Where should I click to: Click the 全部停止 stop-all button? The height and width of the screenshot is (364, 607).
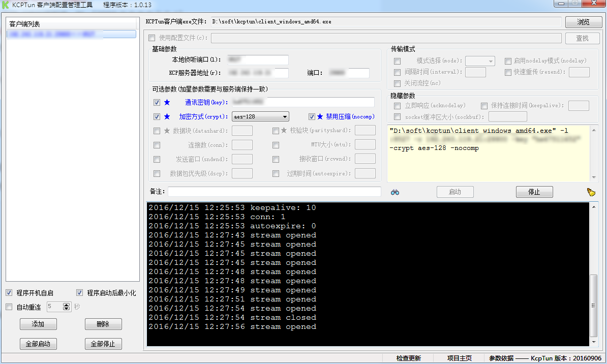tap(103, 344)
